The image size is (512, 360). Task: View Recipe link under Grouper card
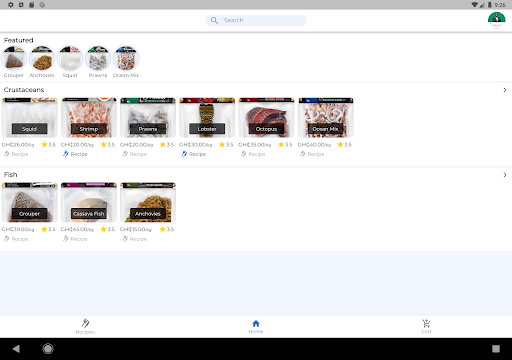(16, 239)
